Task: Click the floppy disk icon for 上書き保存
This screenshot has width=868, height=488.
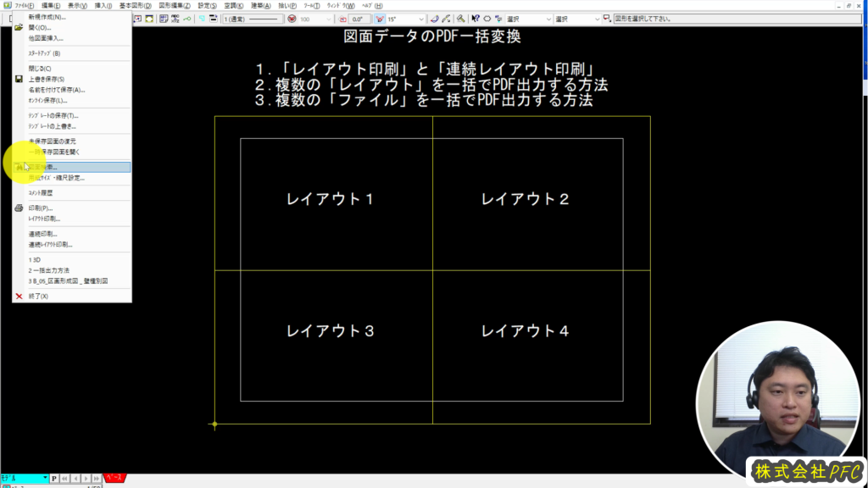Action: coord(19,79)
